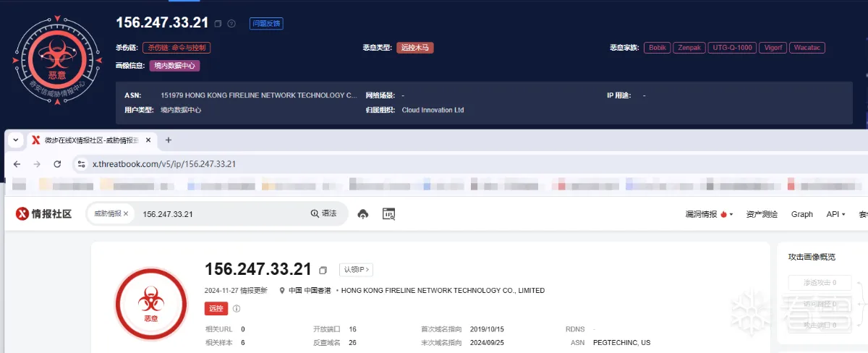Screen dimensions: 868x353
Task: Click the cloud upload icon
Action: pos(363,214)
